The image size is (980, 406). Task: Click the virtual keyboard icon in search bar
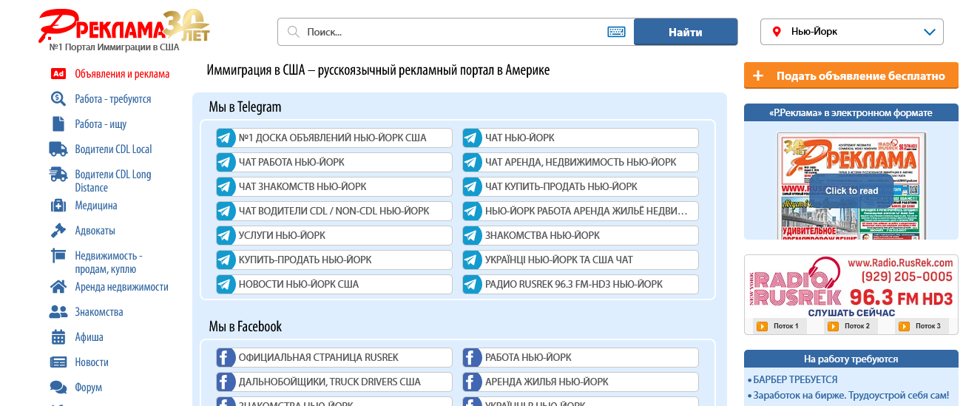tap(616, 32)
